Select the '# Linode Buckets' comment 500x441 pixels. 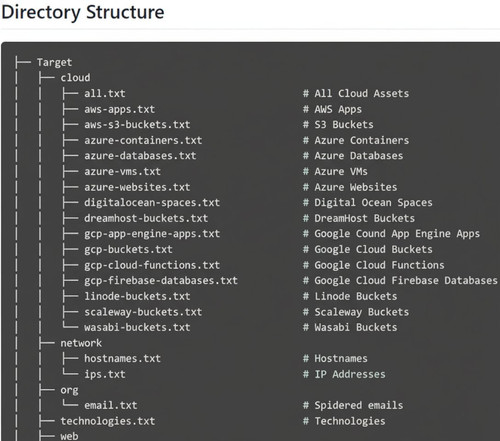350,296
